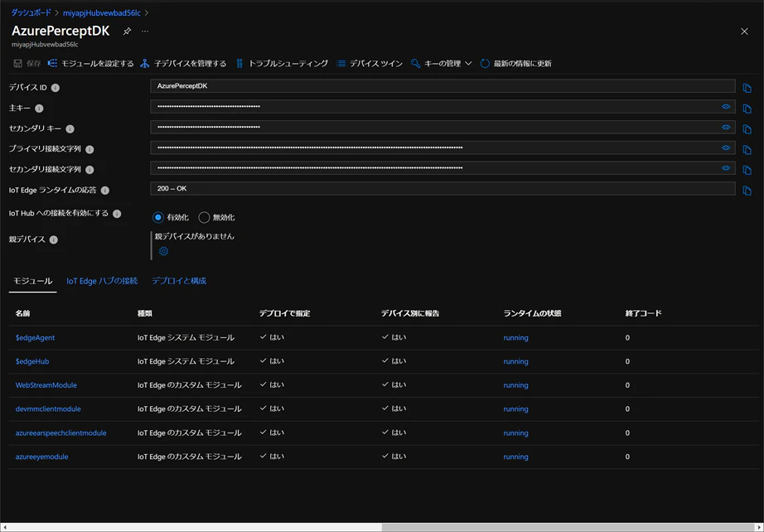This screenshot has height=532, width=764.
Task: Open the miyapjHubvewbad56lc breadcrumb link
Action: point(102,12)
